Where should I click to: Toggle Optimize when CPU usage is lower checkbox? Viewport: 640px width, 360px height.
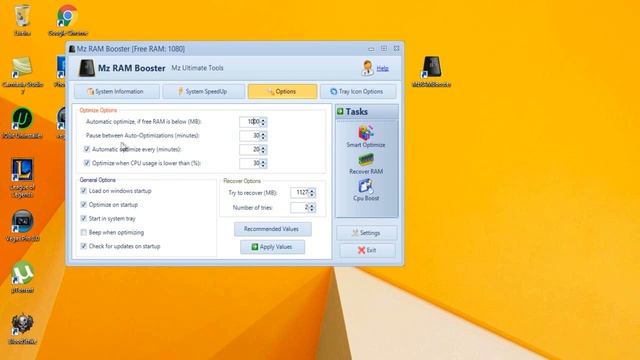coord(87,163)
